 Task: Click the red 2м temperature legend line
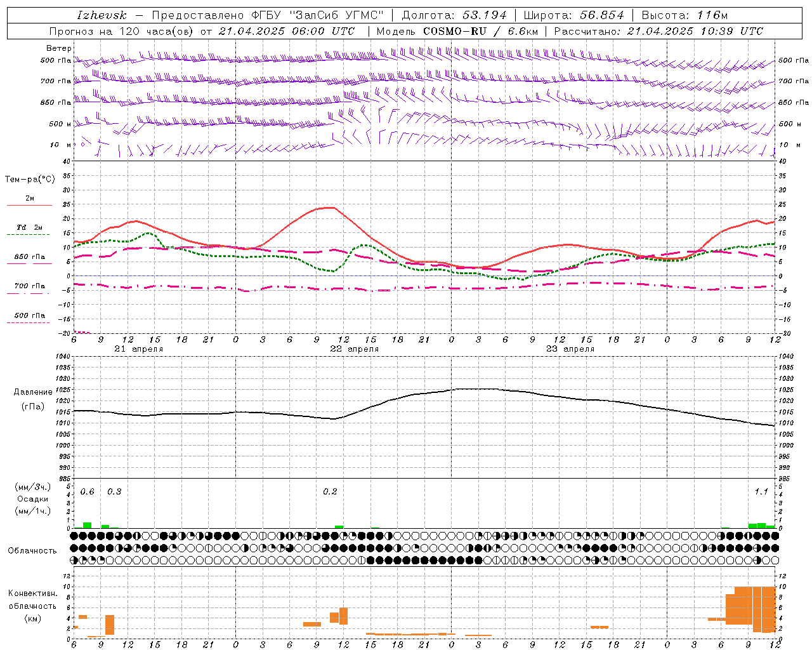[x=29, y=205]
